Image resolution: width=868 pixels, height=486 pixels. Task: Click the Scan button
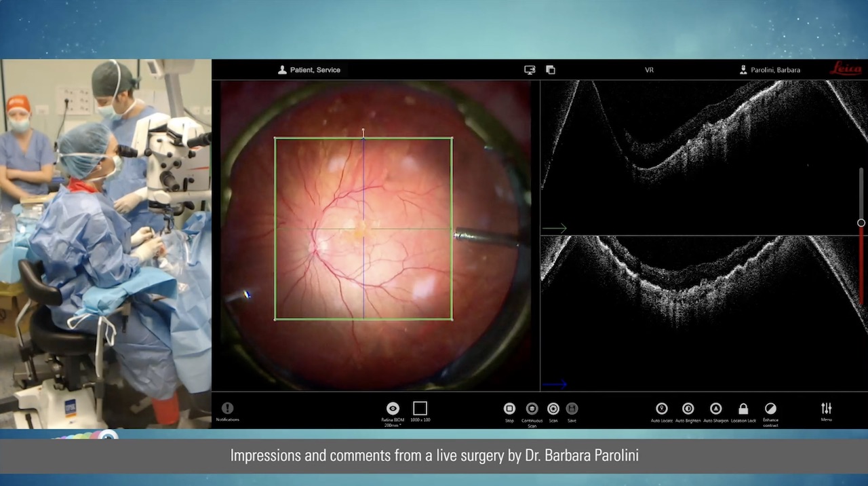[x=553, y=409]
